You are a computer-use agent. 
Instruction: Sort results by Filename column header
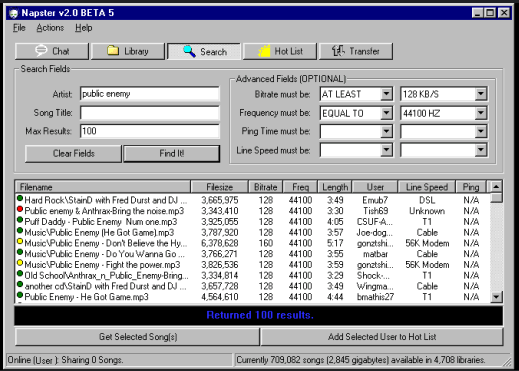point(103,187)
